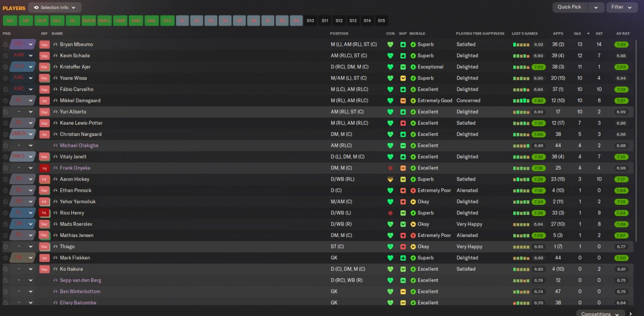Click Keane Lewis-Potter's red sharpness icon
The height and width of the screenshot is (316, 644).
pos(403,123)
